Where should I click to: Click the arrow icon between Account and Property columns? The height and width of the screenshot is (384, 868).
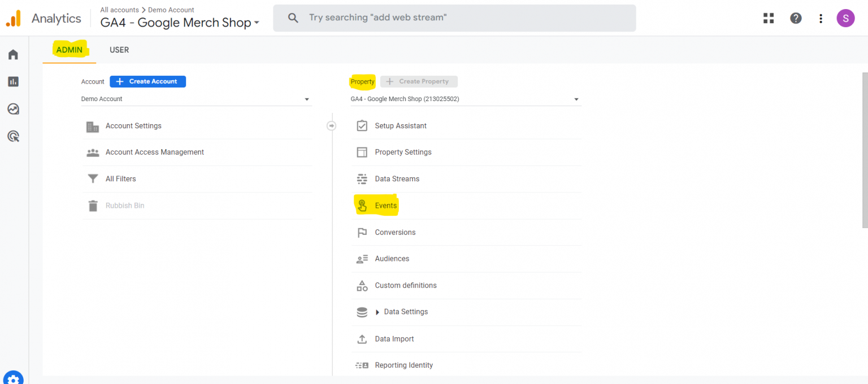pos(332,126)
